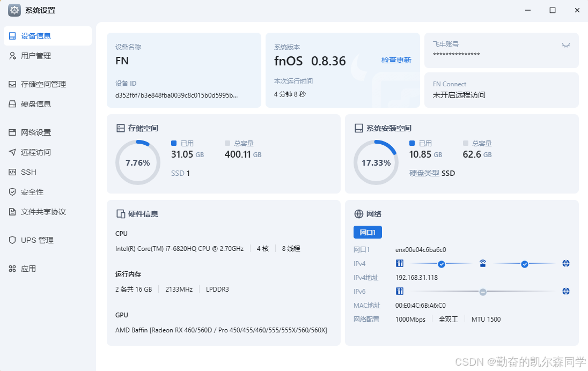This screenshot has width=588, height=371.
Task: Click the IPv6 internet globe icon
Action: [x=566, y=291]
